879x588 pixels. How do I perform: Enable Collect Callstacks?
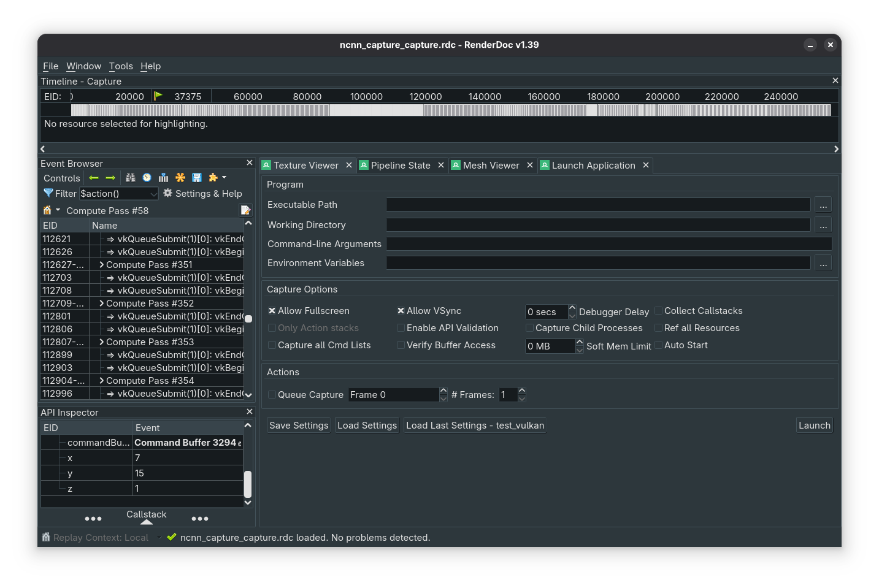(659, 311)
